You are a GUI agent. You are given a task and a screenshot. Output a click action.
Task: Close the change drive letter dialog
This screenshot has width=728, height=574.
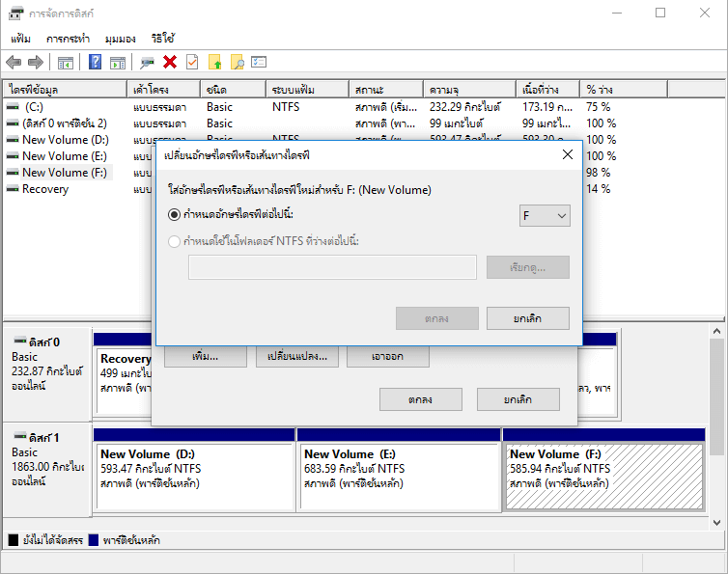pos(567,154)
